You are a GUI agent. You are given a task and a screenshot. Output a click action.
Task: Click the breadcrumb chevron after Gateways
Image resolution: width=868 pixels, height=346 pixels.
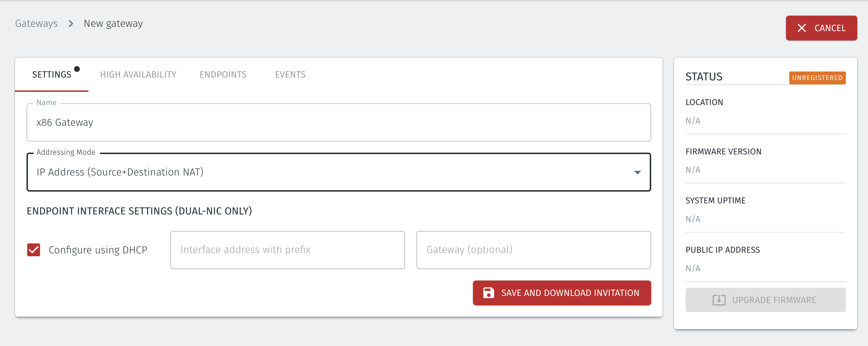coord(71,24)
